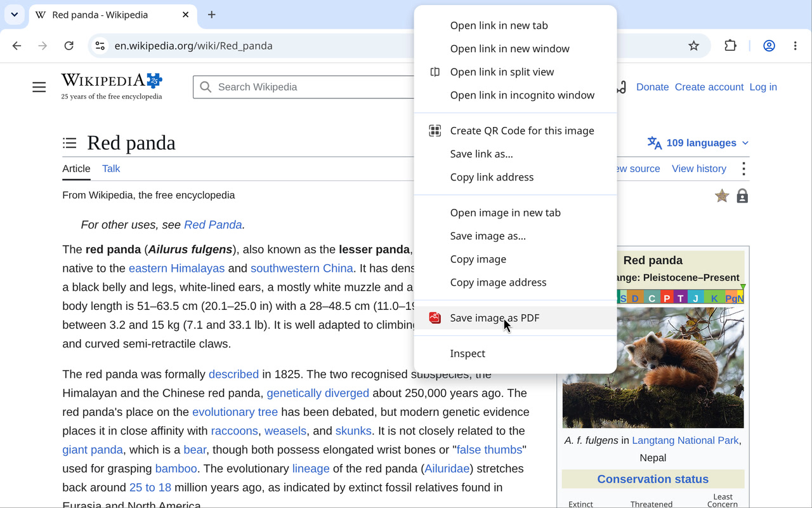
Task: Open the page tools three-dot menu
Action: 743,169
